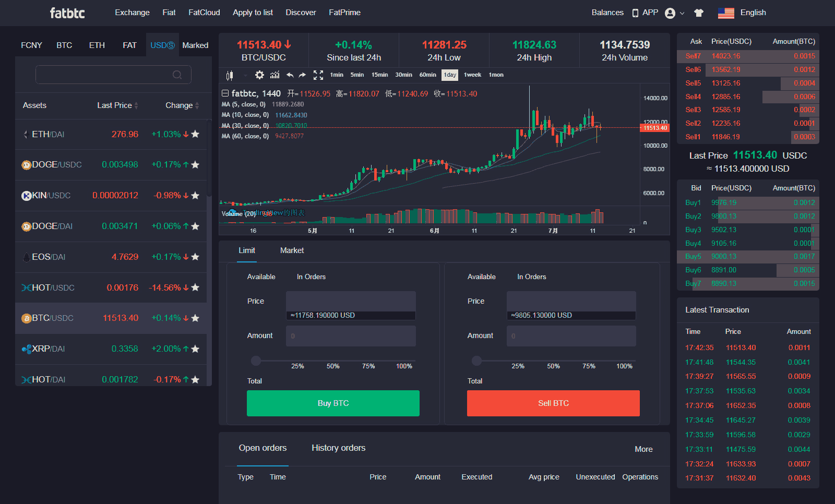Viewport: 835px width, 504px height.
Task: Expand chart to fullscreen
Action: pyautogui.click(x=318, y=75)
